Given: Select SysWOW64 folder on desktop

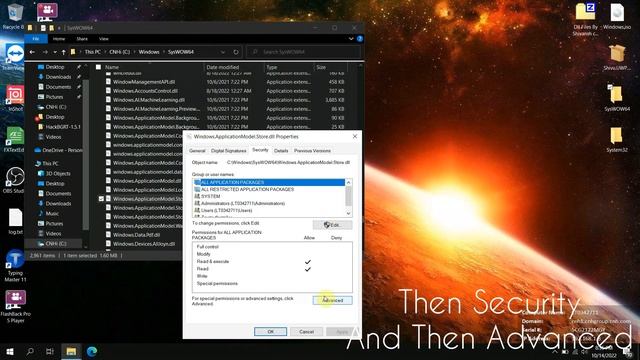Looking at the screenshot, I should 617,98.
